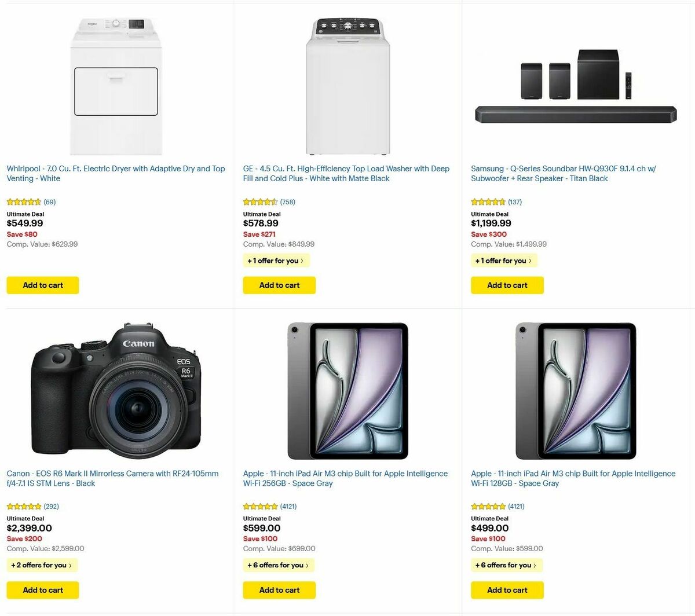
Task: Click the star rating for the Canon EOS R6
Action: pos(24,506)
